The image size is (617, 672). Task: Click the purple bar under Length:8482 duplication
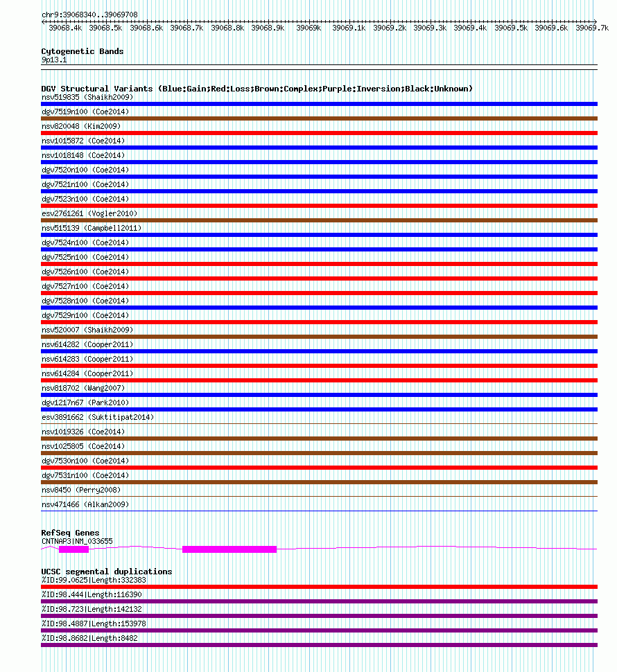(319, 646)
